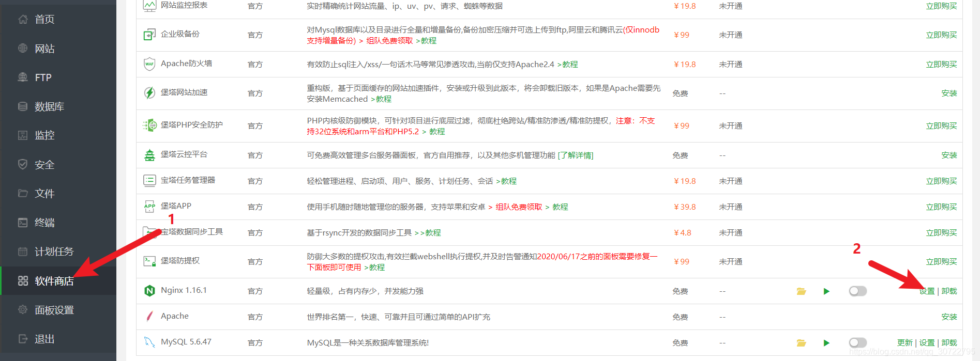Toggle Nginx homepage display switch
Viewport: 980px width, 361px height.
click(x=857, y=291)
